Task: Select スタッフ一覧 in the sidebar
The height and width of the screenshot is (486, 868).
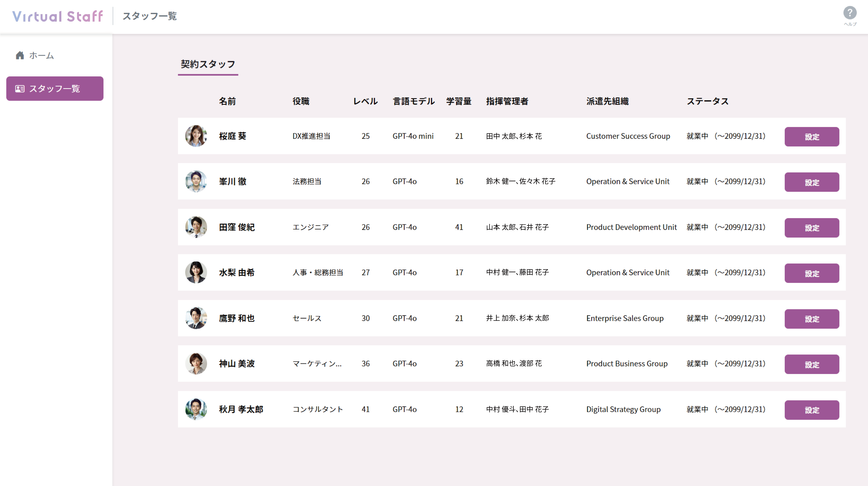Action: pyautogui.click(x=55, y=89)
